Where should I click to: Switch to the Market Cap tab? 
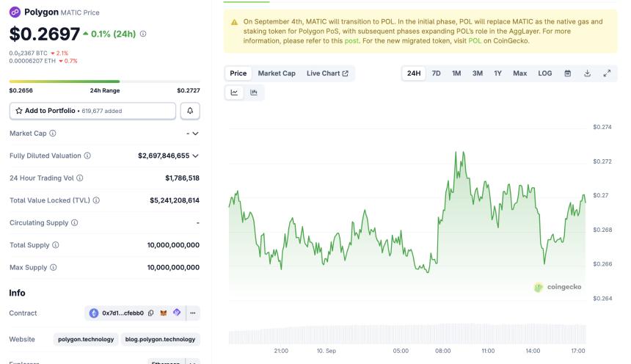coord(276,73)
